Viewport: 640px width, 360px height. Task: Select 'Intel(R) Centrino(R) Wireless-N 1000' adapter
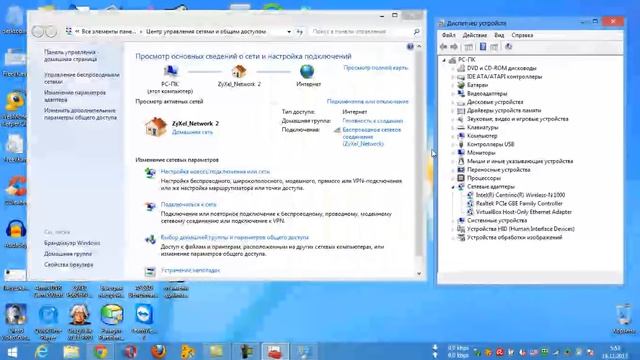click(520, 195)
